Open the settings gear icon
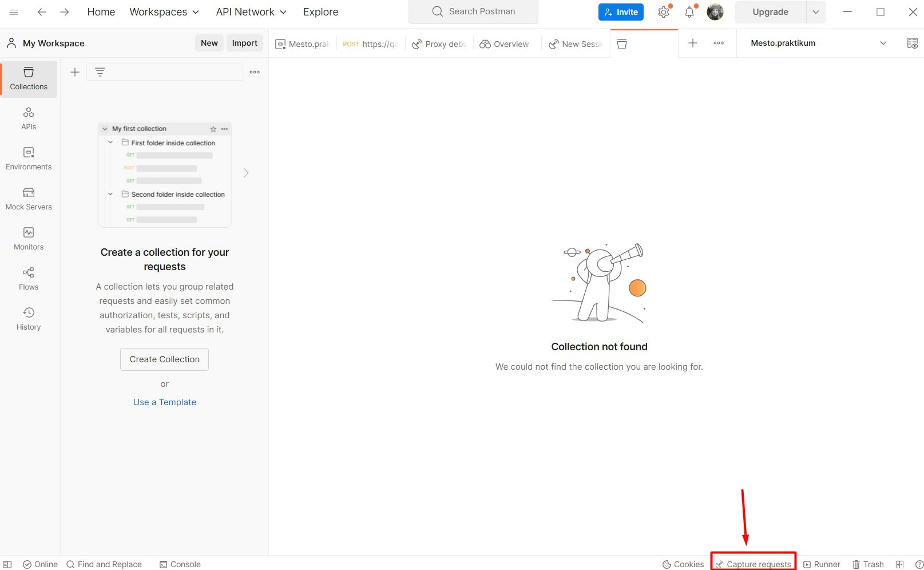This screenshot has width=924, height=570. (664, 12)
